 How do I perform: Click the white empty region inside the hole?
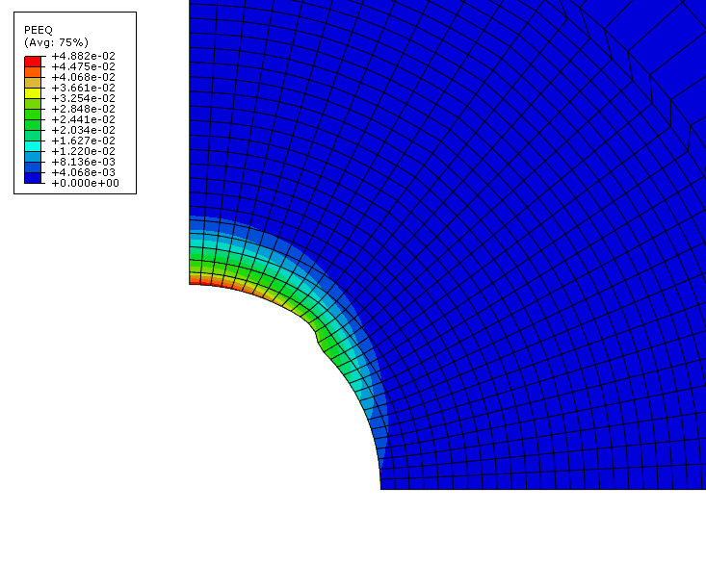click(x=270, y=404)
